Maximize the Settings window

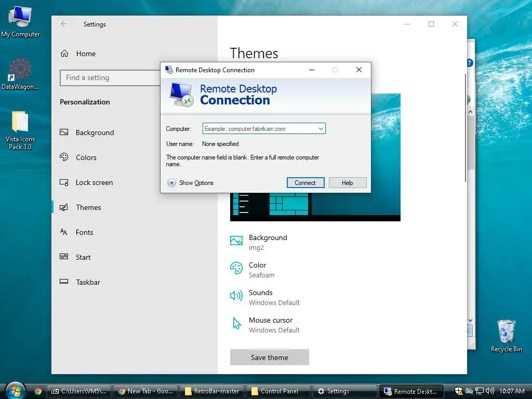coord(431,24)
